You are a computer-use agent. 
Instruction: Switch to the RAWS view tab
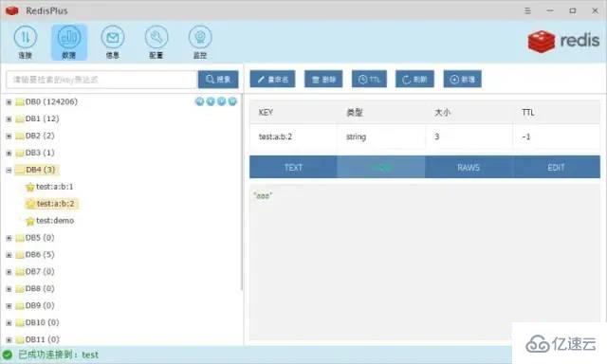click(469, 167)
